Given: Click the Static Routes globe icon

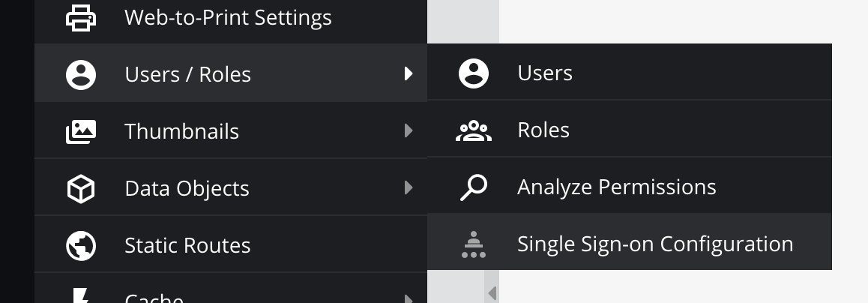Looking at the screenshot, I should [81, 246].
